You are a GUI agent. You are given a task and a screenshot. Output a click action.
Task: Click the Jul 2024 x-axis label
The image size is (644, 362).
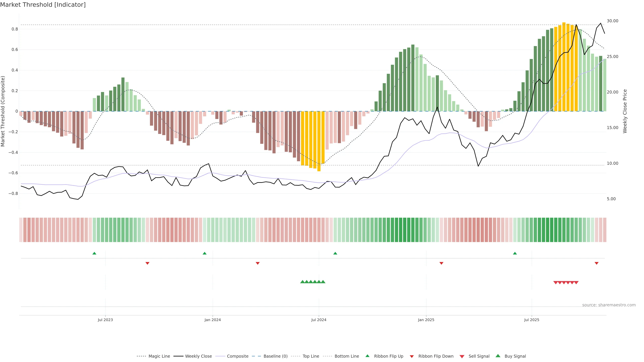click(x=319, y=320)
